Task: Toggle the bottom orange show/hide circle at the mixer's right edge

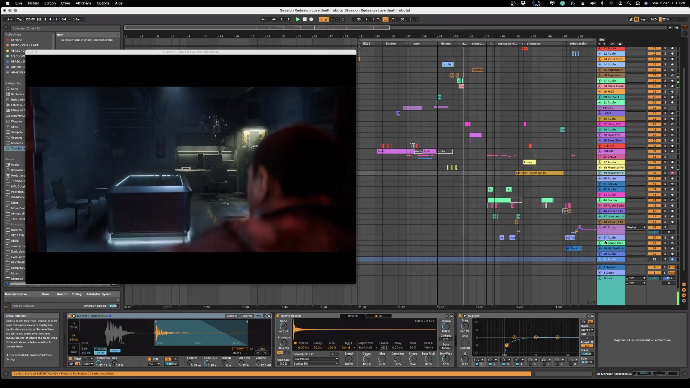Action: coord(684,301)
